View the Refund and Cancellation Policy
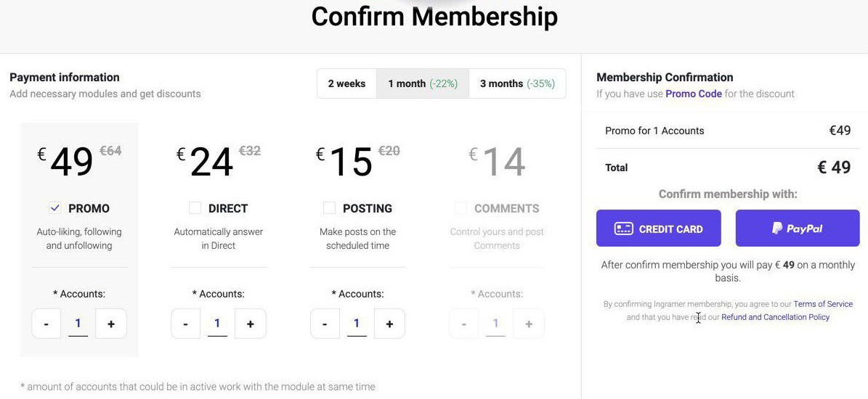This screenshot has width=868, height=399. coord(776,317)
